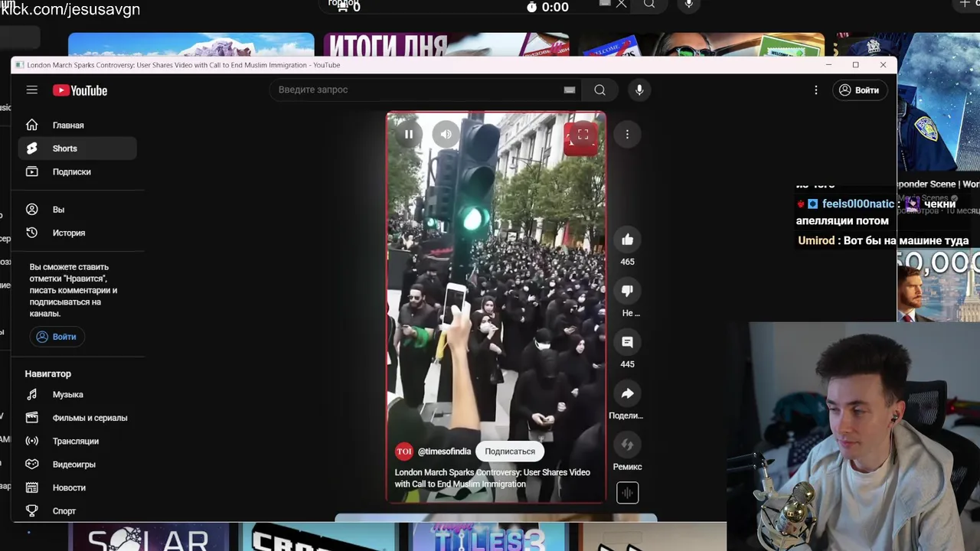Open the virtual keyboard icon in search
The width and height of the screenshot is (980, 551).
click(569, 90)
